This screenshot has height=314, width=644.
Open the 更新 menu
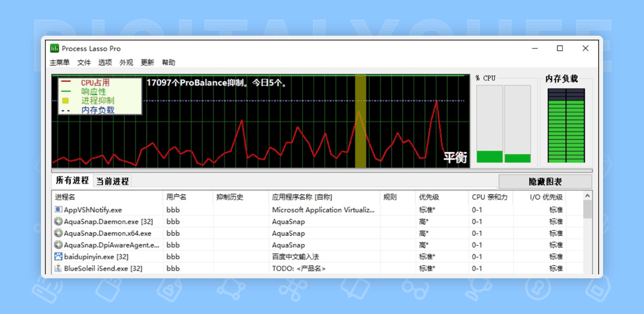tap(147, 63)
